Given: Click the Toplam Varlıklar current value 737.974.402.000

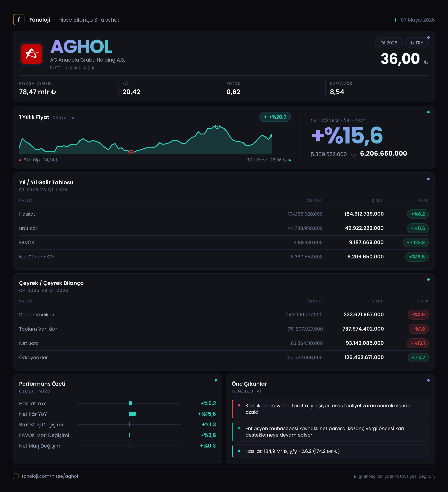Looking at the screenshot, I should [363, 329].
